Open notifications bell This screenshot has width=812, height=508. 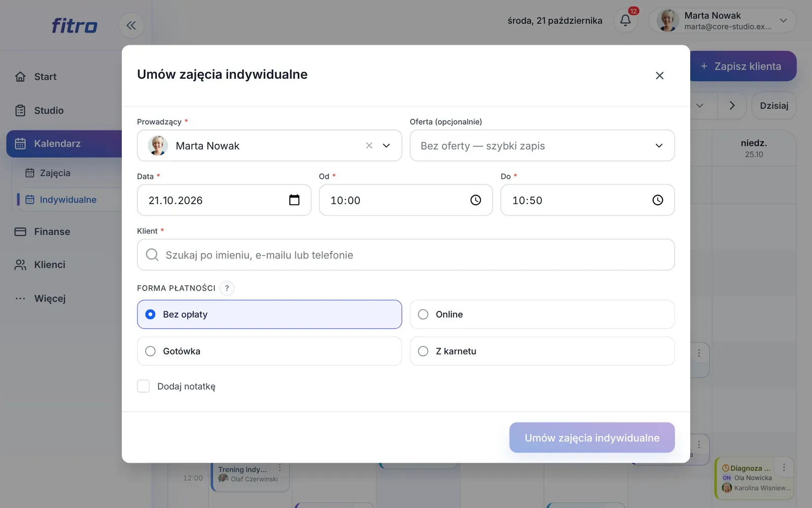pos(625,20)
